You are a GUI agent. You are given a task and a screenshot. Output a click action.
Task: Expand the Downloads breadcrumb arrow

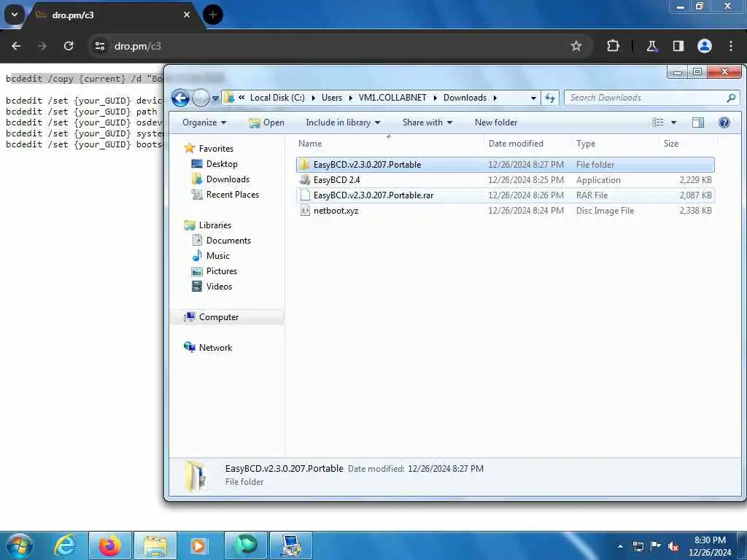point(495,98)
